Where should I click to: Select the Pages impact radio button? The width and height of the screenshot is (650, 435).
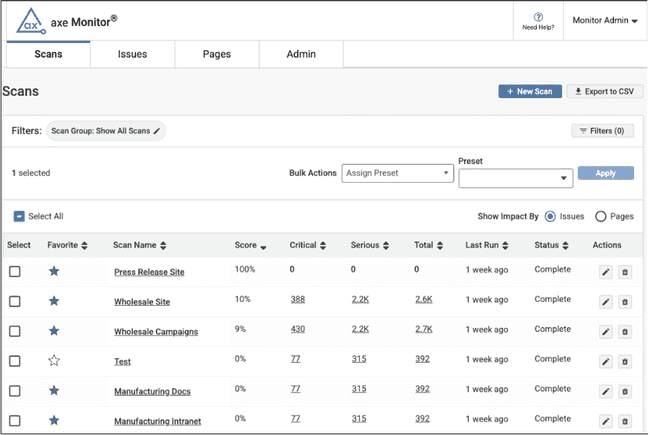click(x=601, y=216)
